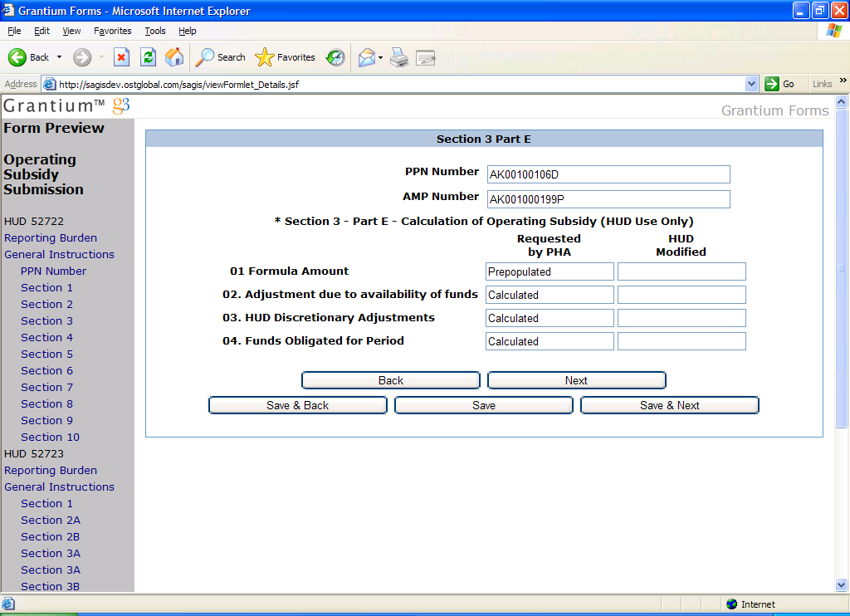Go to Section 3 in sidebar
Image resolution: width=850 pixels, height=616 pixels.
46,321
